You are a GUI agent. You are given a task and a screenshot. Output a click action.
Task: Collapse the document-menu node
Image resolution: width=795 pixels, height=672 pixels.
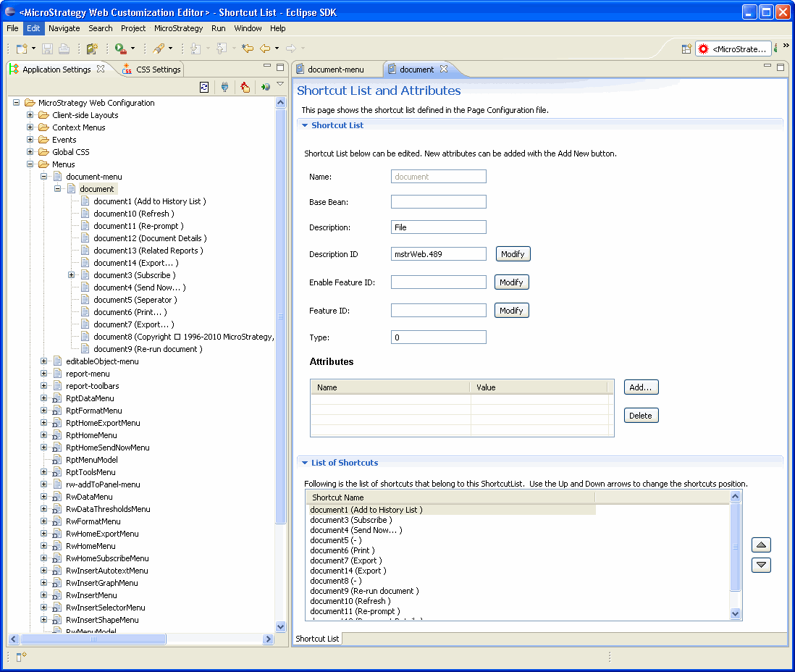pos(43,177)
